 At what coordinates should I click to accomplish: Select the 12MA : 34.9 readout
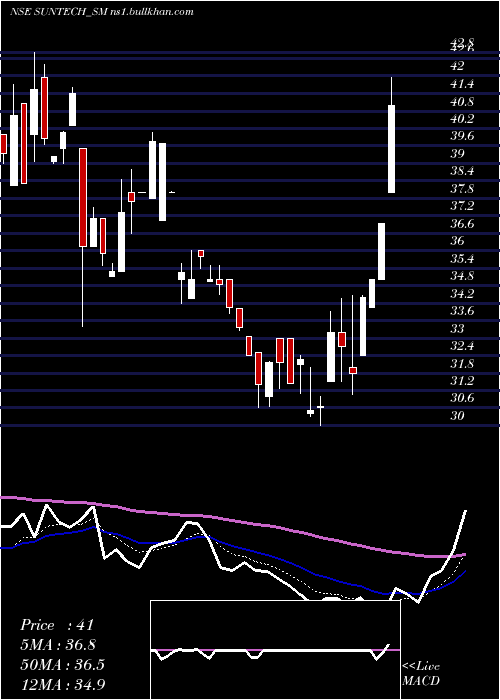[62, 684]
